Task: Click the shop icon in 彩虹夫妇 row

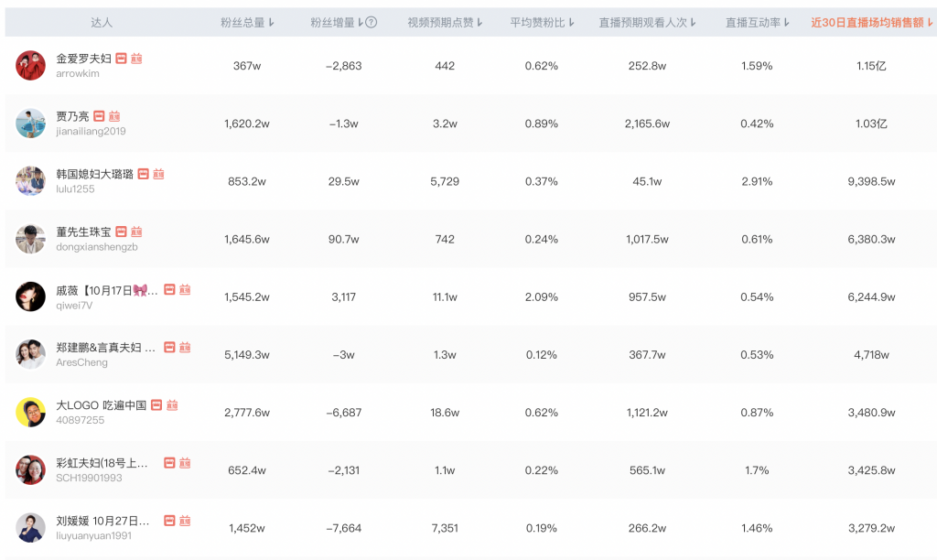Action: (169, 463)
